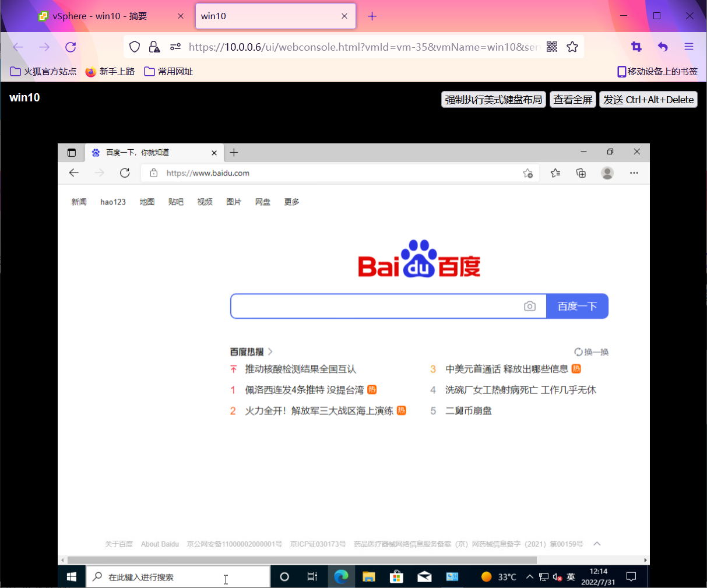Click 发送 Ctrl+Alt+Delete button
This screenshot has height=588, width=707.
point(648,100)
